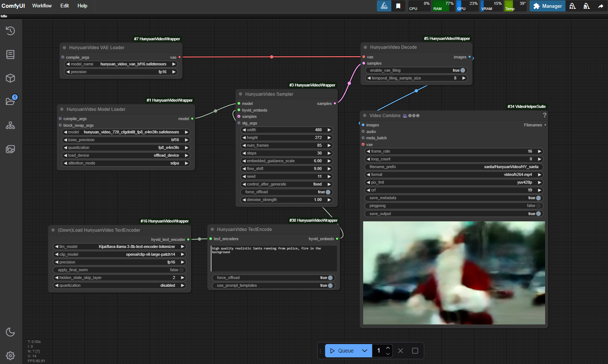Open the pix_fmt yuv420p selector
The image size is (608, 364).
pos(454,182)
